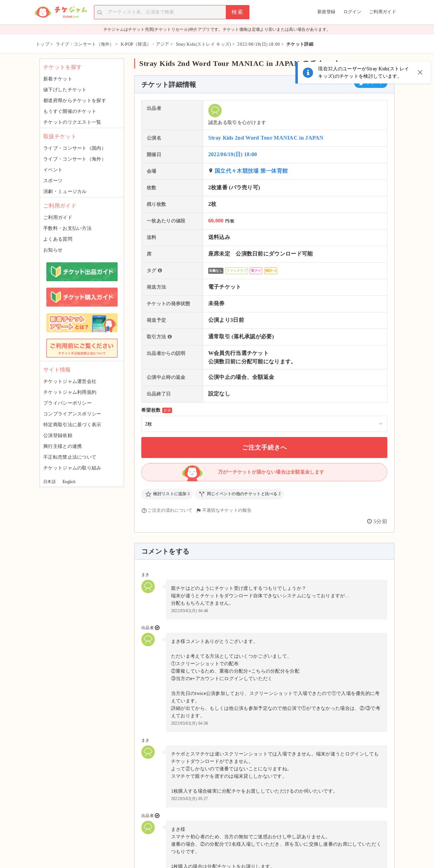Click the red 検索 button

click(237, 12)
